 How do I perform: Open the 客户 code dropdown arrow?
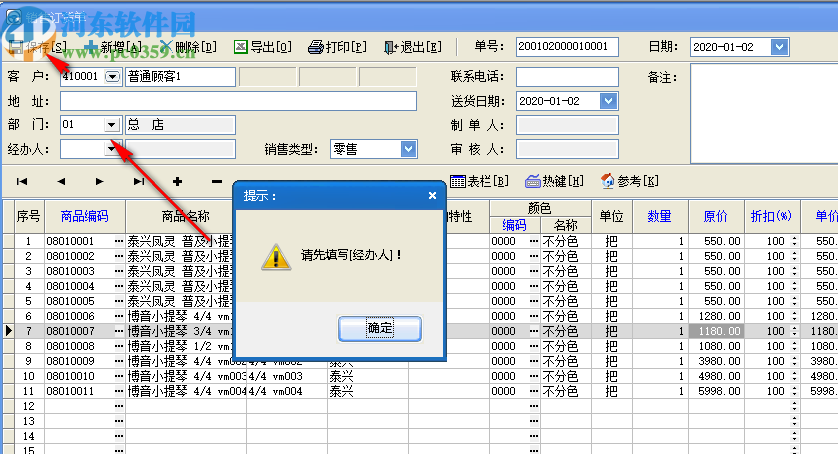pos(112,76)
